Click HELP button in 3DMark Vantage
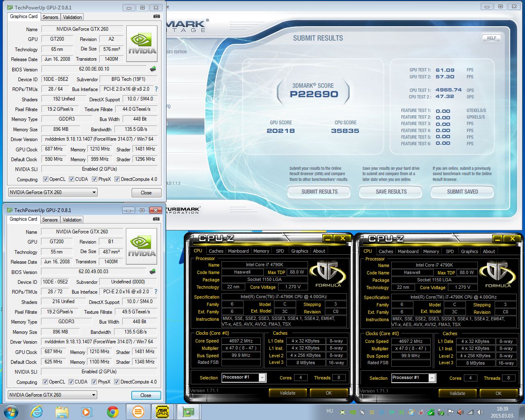This screenshot has height=420, width=525. (x=492, y=38)
